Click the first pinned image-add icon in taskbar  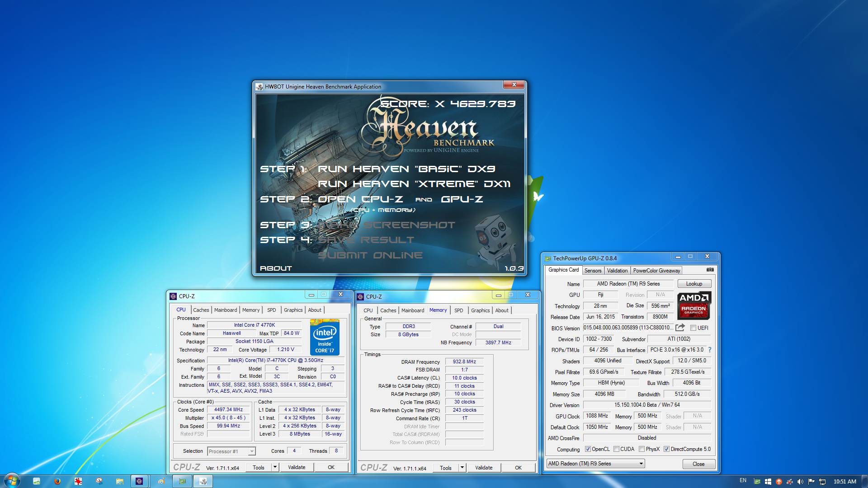[x=37, y=481]
